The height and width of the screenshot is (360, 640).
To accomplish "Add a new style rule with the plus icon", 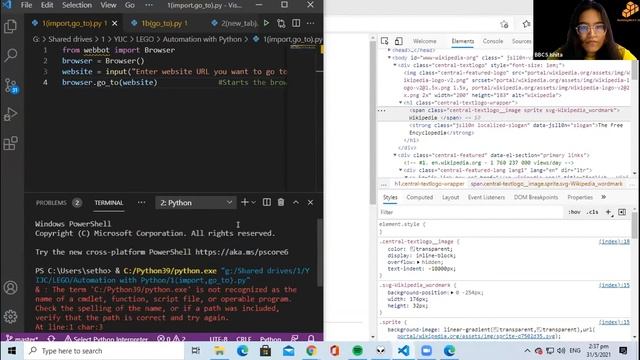I will click(608, 212).
